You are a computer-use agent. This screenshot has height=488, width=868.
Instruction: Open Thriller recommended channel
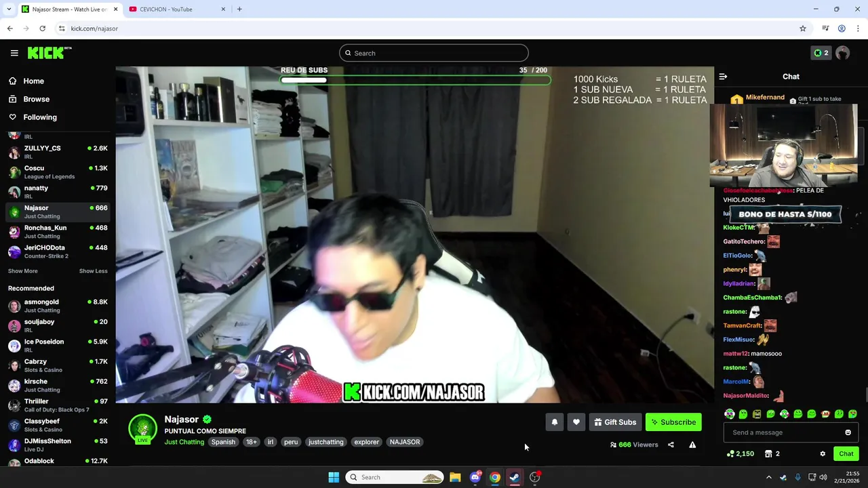58,405
